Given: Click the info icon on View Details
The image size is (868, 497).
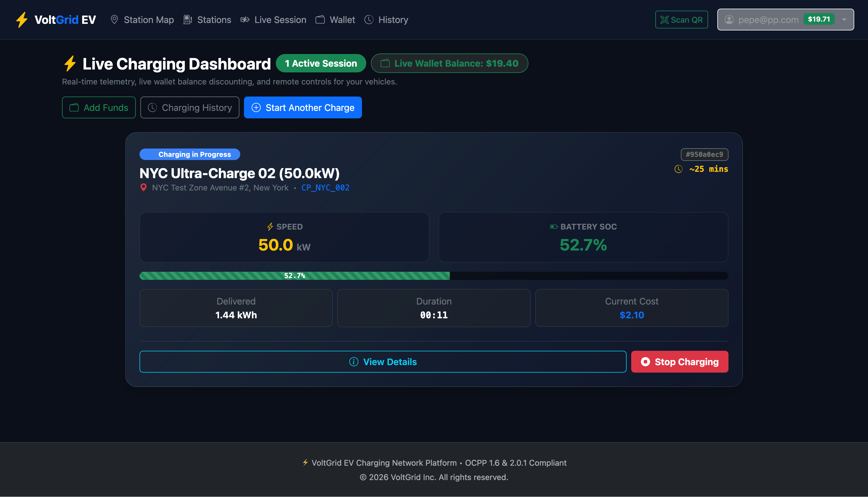Looking at the screenshot, I should [x=354, y=362].
